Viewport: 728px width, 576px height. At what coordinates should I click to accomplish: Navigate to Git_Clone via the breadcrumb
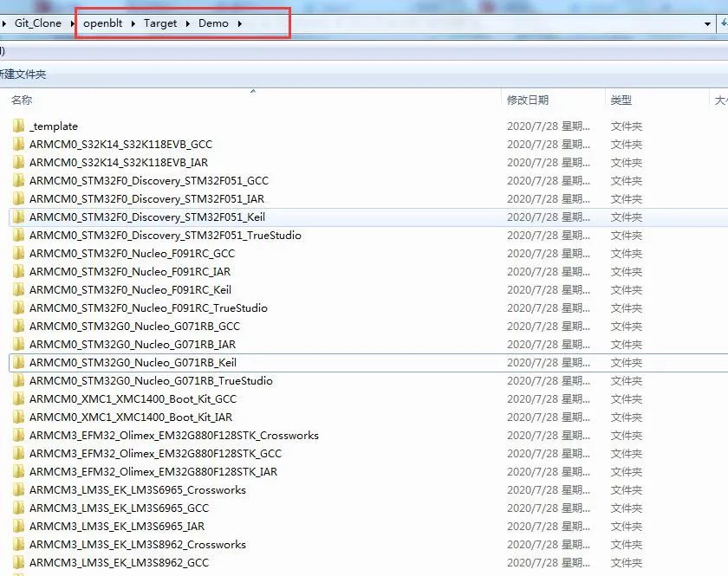38,23
